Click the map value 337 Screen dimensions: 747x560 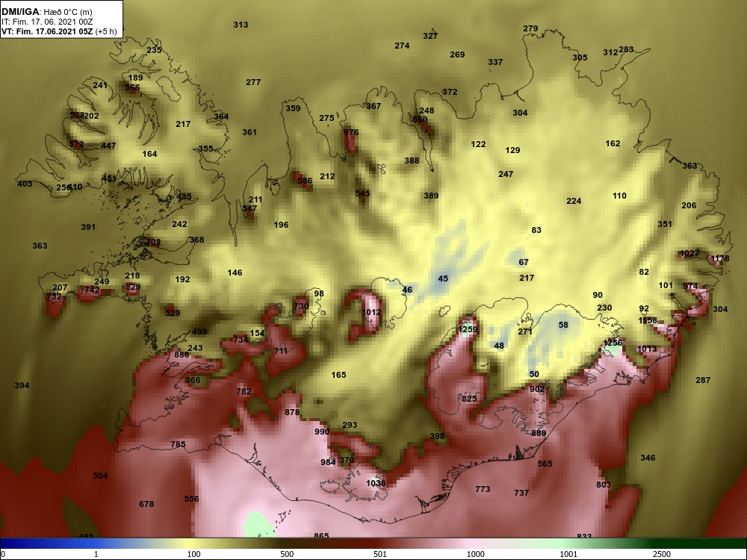(x=495, y=62)
